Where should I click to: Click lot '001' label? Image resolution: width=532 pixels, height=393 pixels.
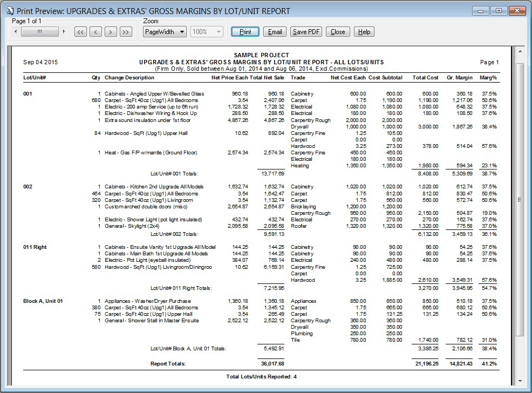tap(28, 94)
